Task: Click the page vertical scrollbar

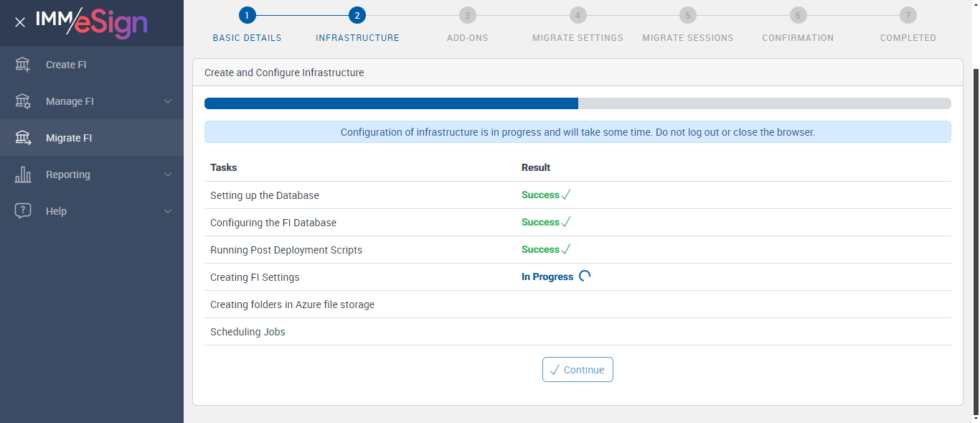Action: (x=976, y=241)
